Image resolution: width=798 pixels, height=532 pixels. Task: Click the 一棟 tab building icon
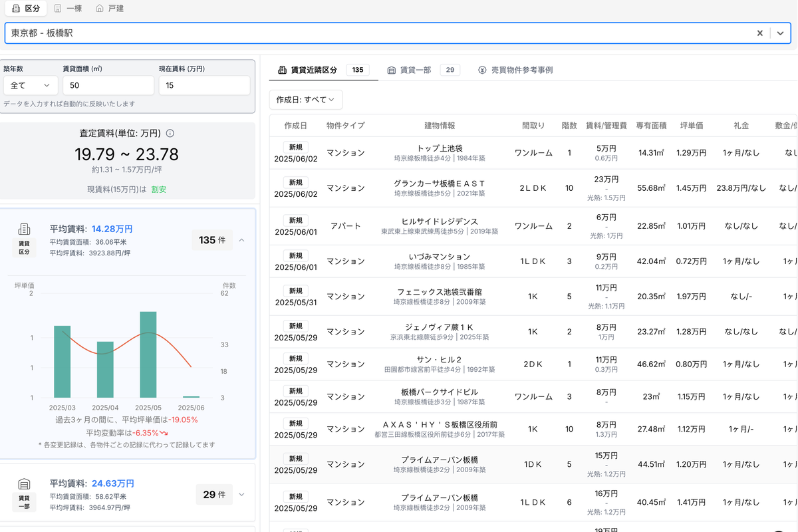click(58, 9)
